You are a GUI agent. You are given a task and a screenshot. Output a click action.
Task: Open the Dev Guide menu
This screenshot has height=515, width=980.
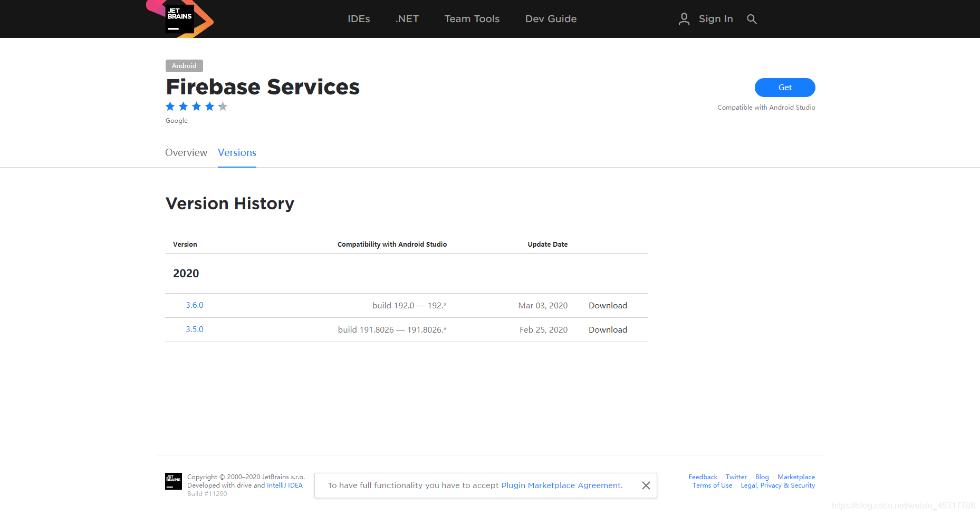[551, 19]
